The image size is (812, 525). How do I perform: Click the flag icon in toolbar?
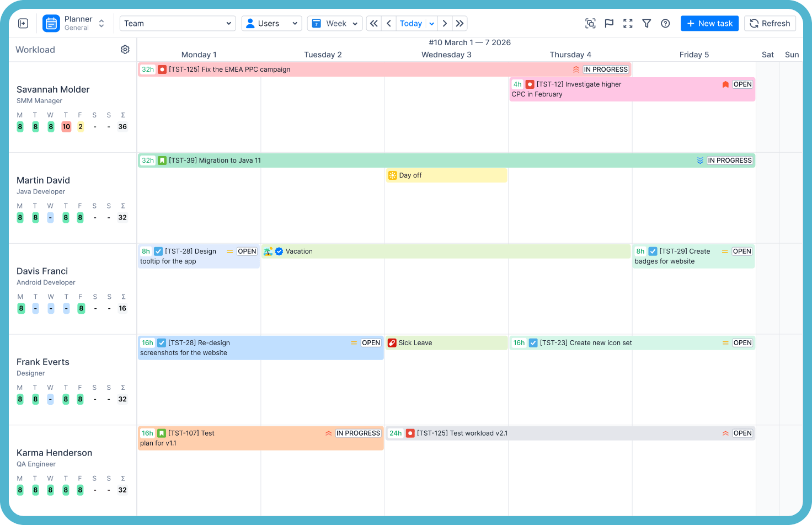click(x=609, y=23)
